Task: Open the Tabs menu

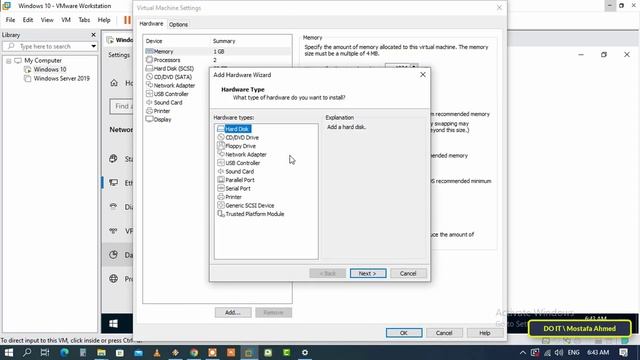Action: (x=84, y=20)
